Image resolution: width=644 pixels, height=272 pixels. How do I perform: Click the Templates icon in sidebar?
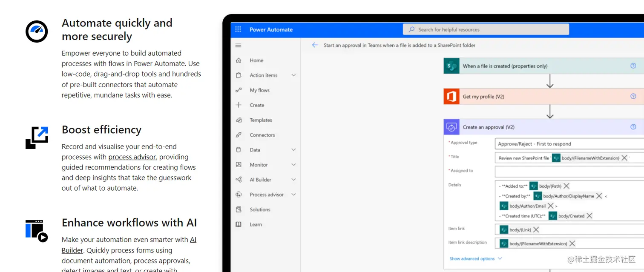pos(239,120)
